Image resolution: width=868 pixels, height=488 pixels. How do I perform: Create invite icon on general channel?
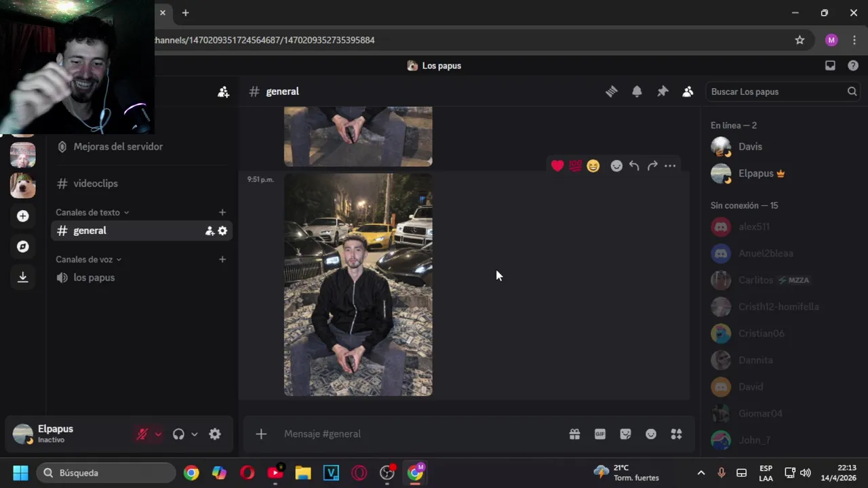(210, 230)
